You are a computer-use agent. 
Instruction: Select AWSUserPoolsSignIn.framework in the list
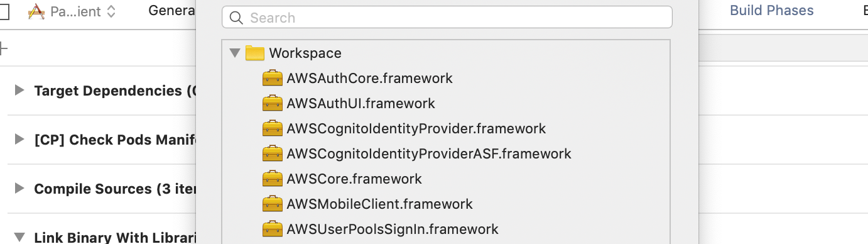tap(393, 230)
